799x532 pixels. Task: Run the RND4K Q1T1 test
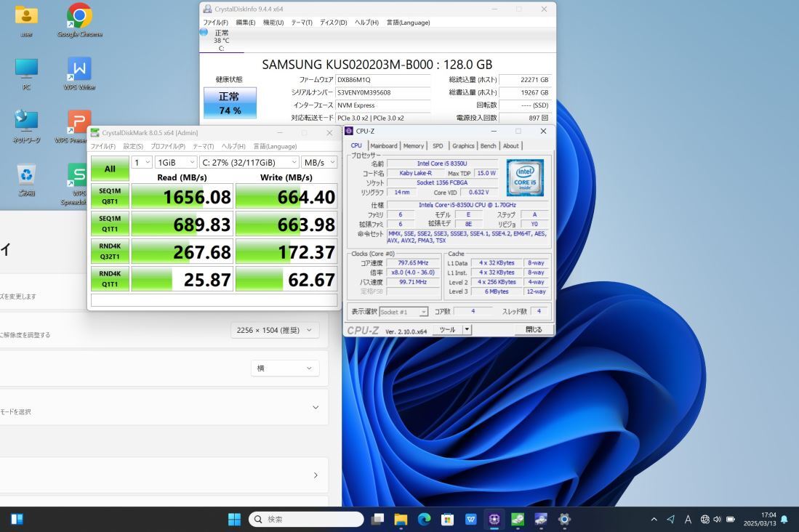110,279
